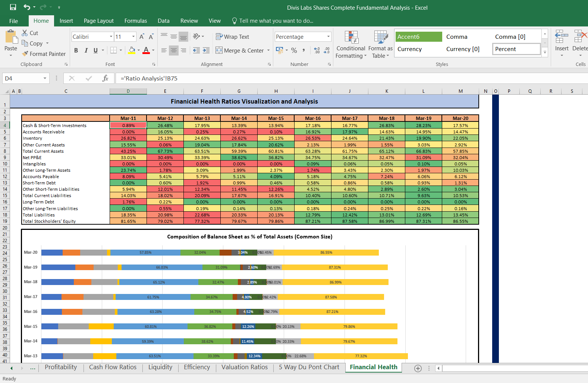The image size is (588, 383).
Task: Switch to the Insert ribbon tab
Action: 66,21
